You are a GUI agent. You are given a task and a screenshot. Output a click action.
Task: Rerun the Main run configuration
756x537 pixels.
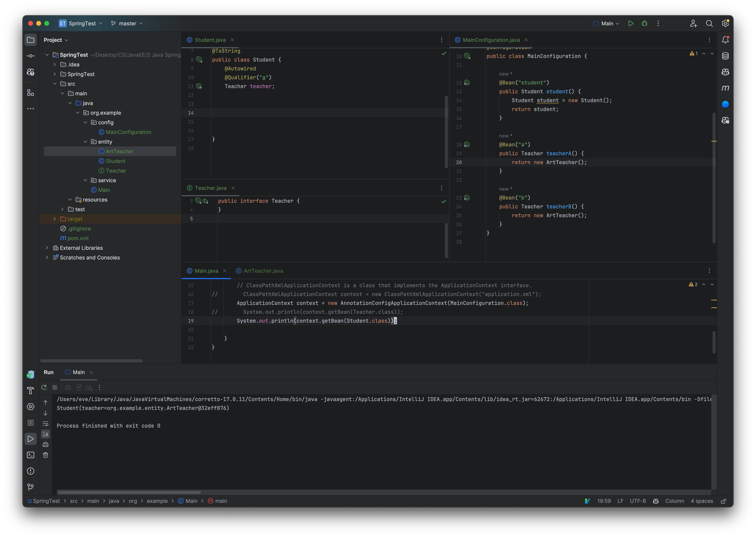pyautogui.click(x=44, y=387)
